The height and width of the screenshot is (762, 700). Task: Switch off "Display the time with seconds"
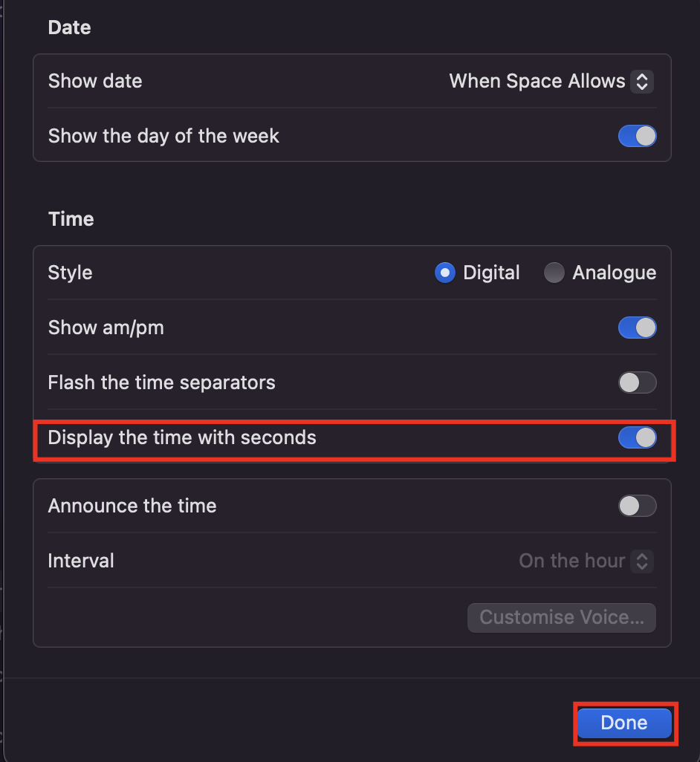[638, 437]
